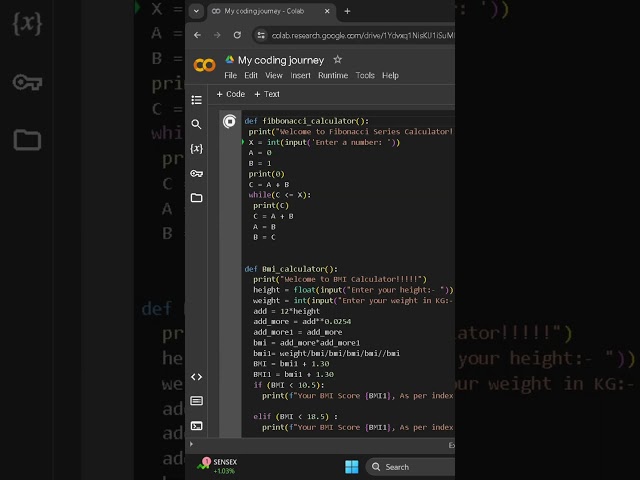
Task: Open the Runtime menu
Action: (x=333, y=76)
